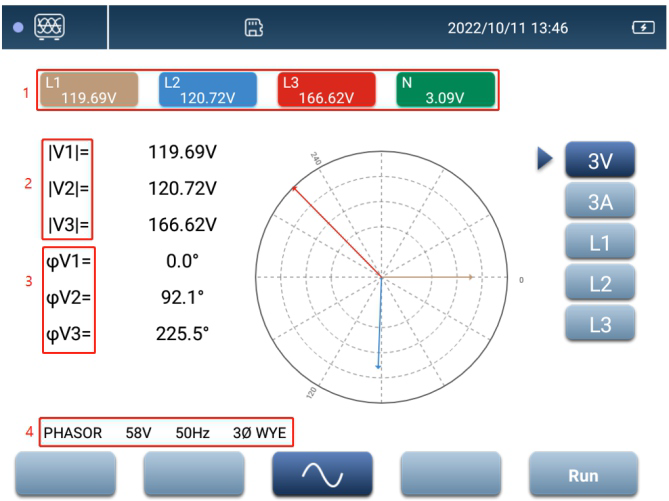Click the date and time display
This screenshot has height=501, width=669.
[507, 28]
